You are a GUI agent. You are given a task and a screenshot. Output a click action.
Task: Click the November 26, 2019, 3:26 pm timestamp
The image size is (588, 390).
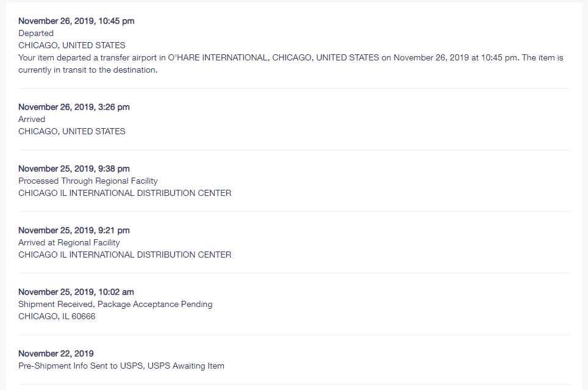74,107
